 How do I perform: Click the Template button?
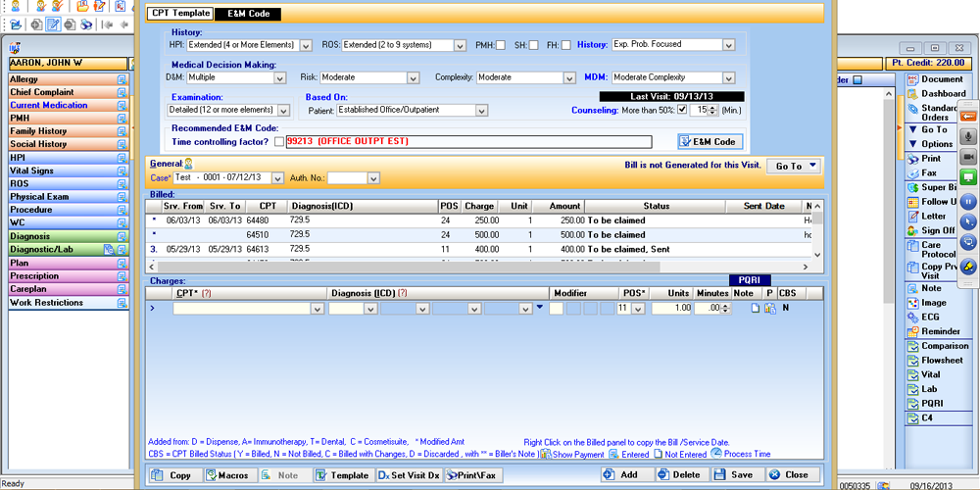344,475
